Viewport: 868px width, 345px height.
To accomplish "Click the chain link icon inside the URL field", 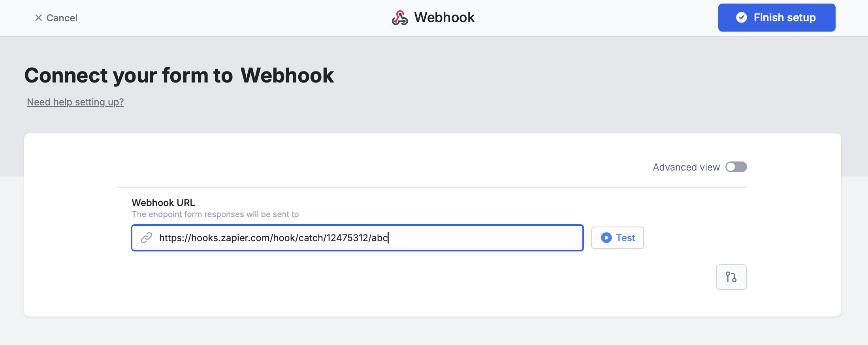I will tap(147, 238).
